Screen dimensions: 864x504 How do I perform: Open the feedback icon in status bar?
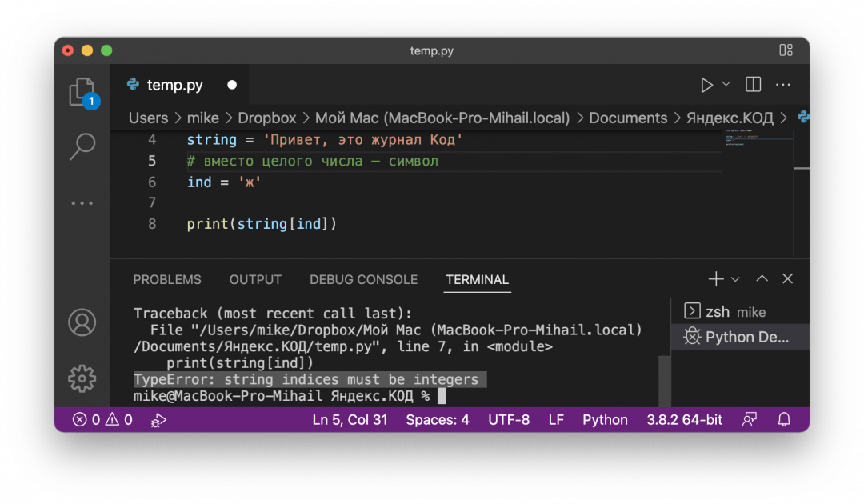point(749,419)
